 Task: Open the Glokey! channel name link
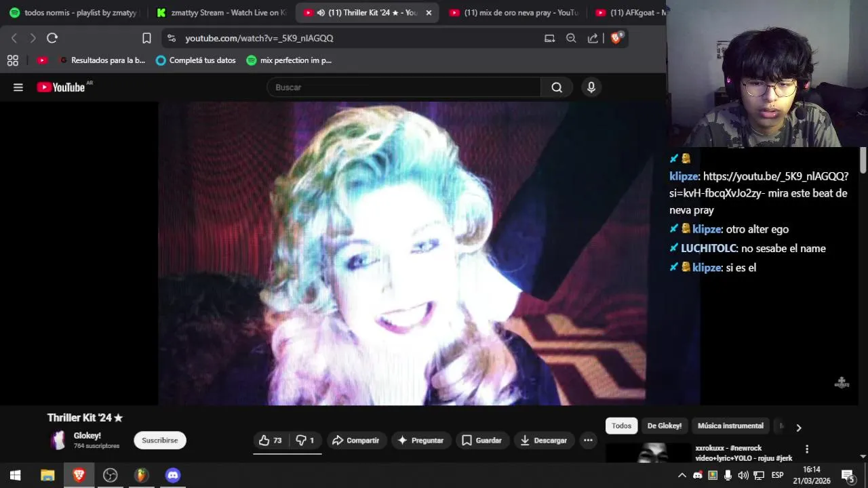click(x=87, y=436)
